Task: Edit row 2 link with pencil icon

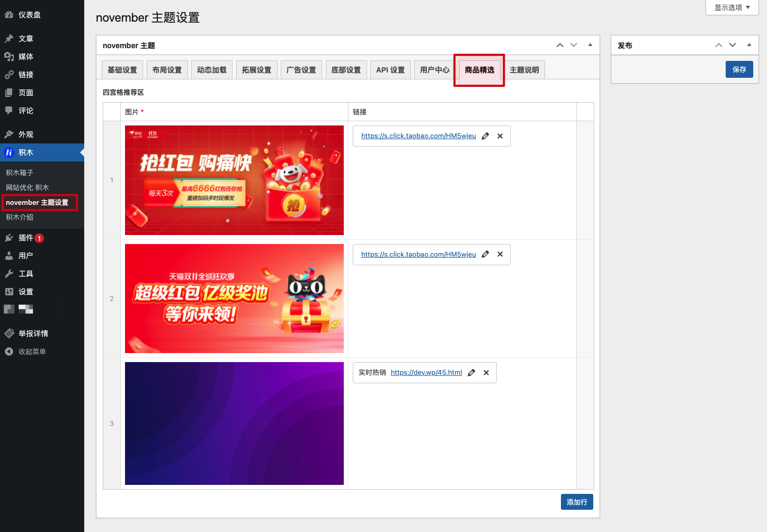Action: pos(485,255)
